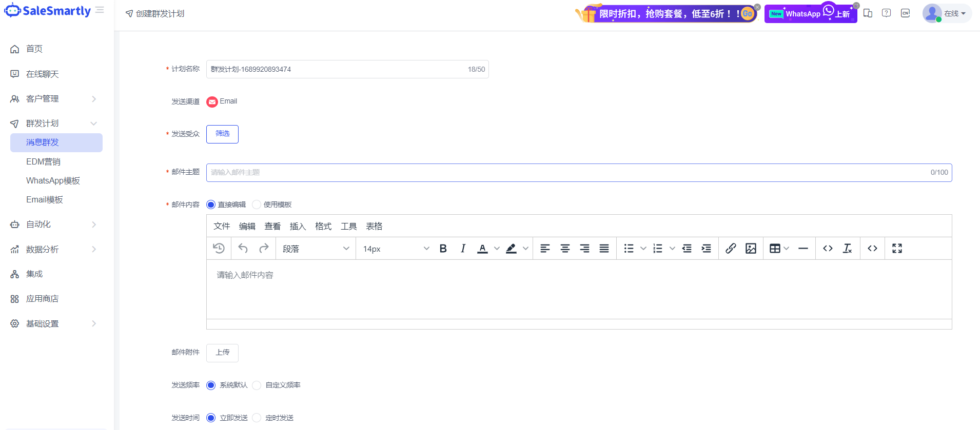Viewport: 980px width, 430px height.
Task: Open the 文件 editor menu
Action: 222,226
